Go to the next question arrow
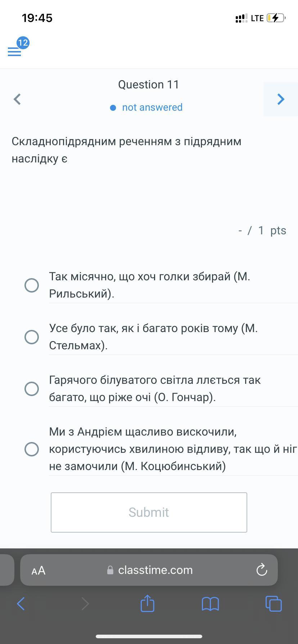Screen dimensions: 298x644 281,99
